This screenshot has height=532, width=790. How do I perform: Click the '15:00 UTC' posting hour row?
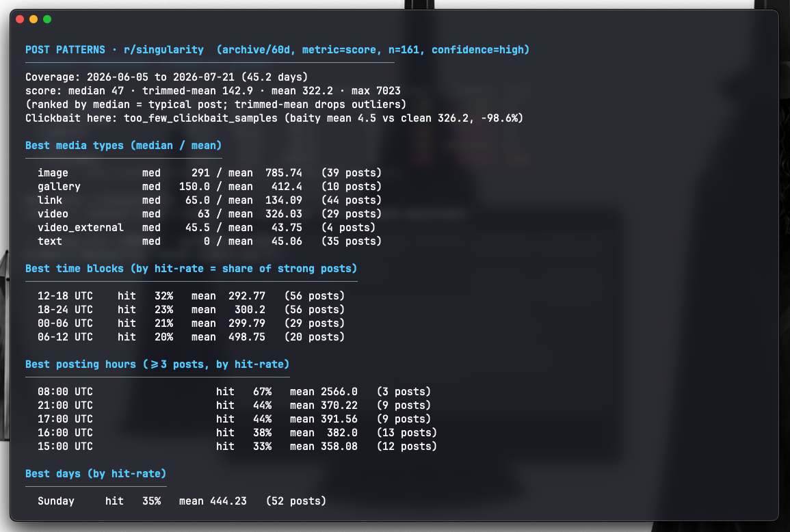click(237, 446)
